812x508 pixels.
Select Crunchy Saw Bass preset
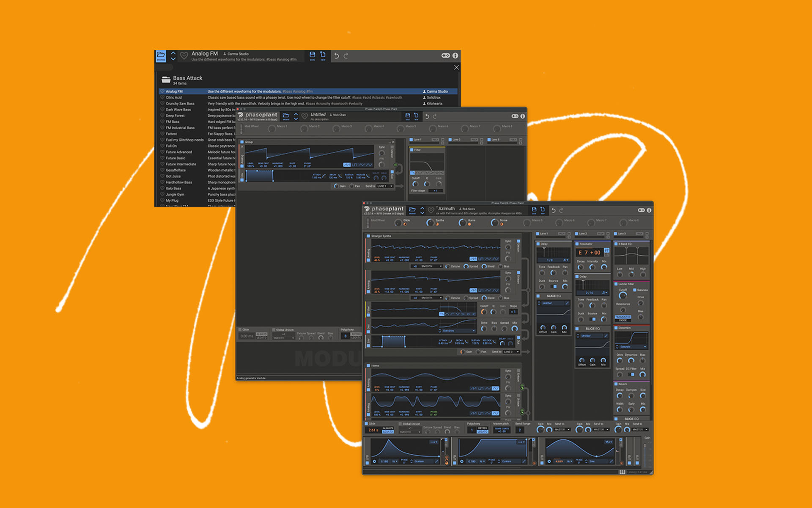(180, 103)
